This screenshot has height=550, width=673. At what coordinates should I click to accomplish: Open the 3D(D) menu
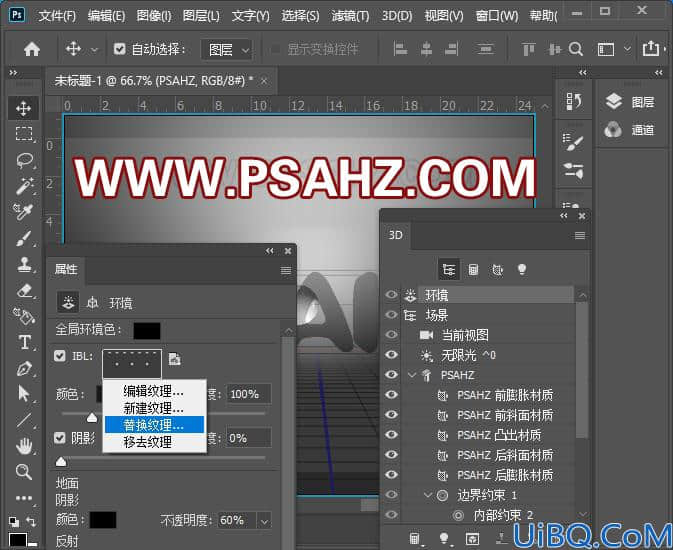pos(397,16)
